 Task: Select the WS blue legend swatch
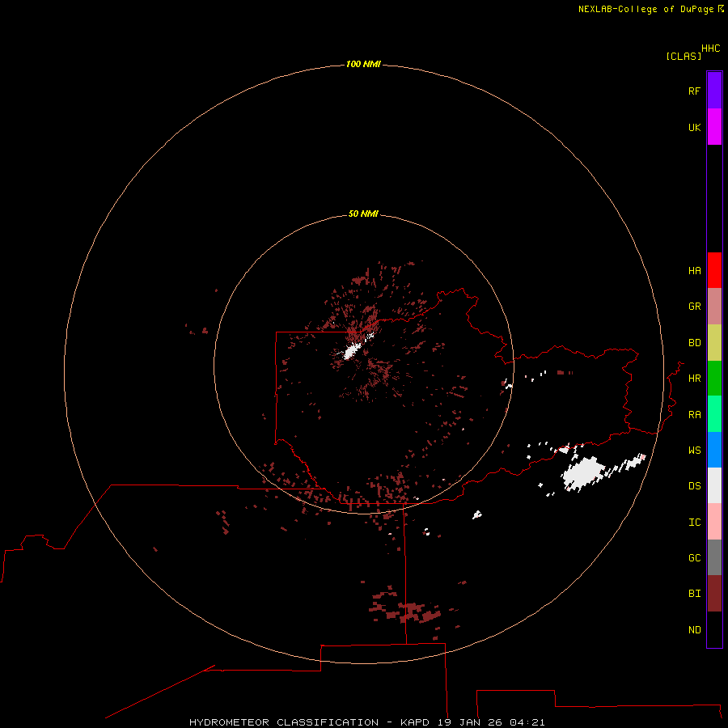(714, 450)
